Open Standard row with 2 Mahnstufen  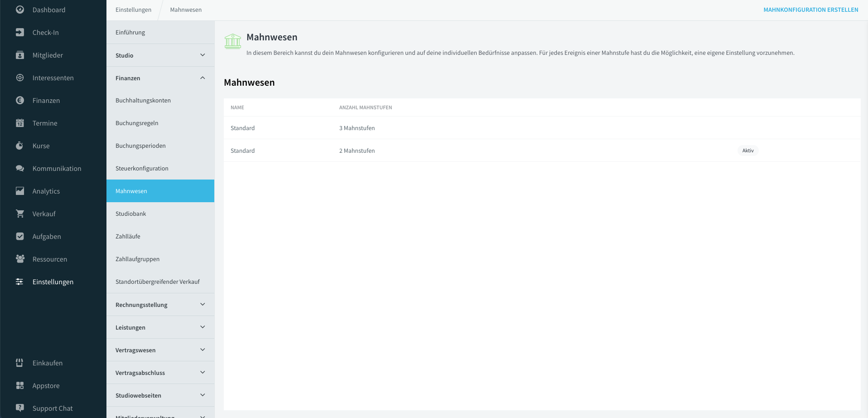[x=542, y=151]
